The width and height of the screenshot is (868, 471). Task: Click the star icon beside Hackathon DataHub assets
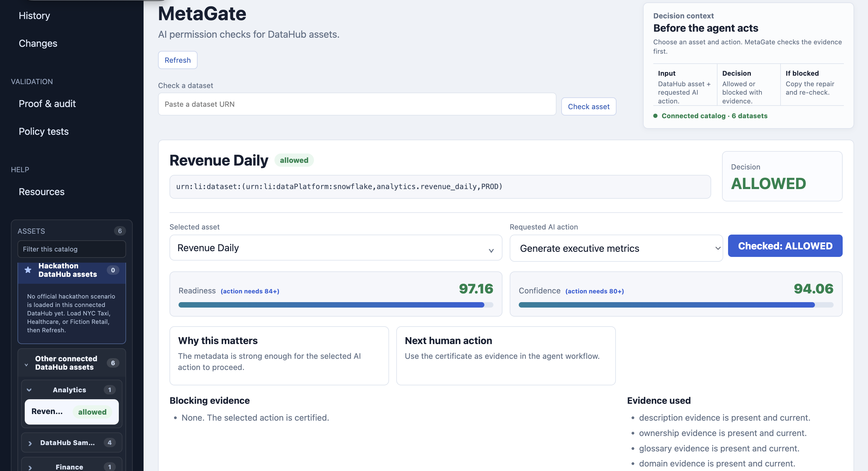28,270
